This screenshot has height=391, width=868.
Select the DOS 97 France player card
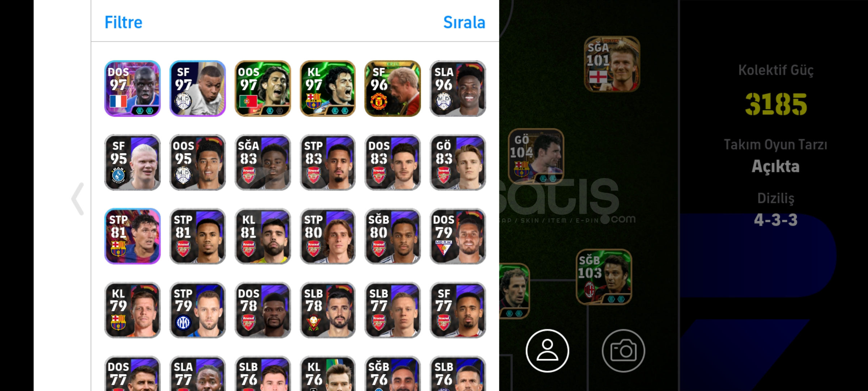[132, 88]
